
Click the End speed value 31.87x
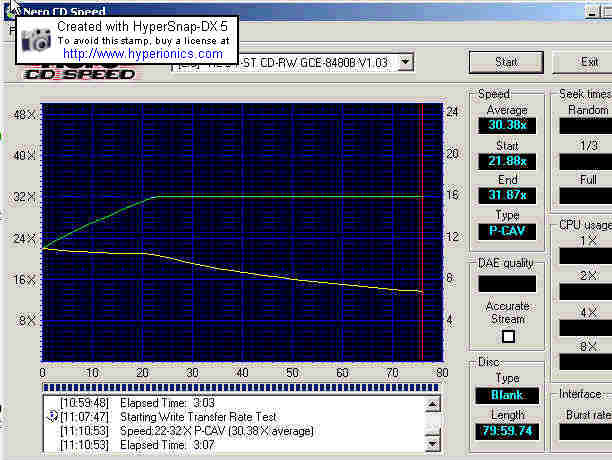tap(507, 195)
